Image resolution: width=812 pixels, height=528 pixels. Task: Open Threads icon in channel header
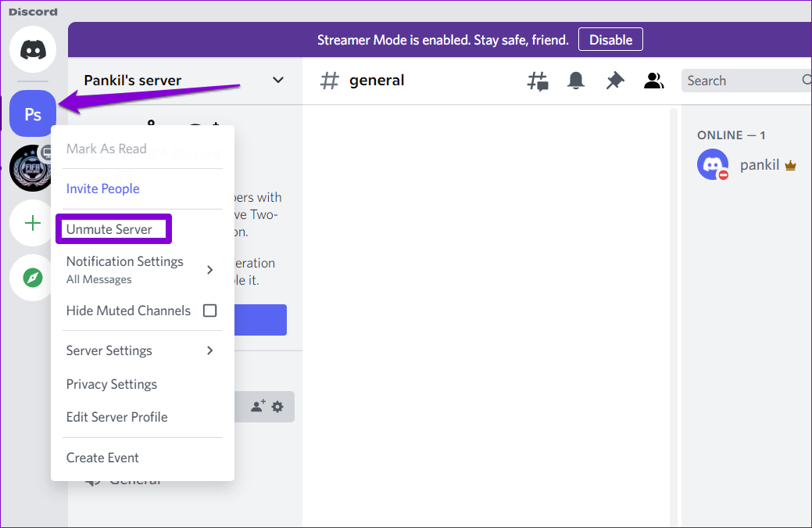pyautogui.click(x=538, y=81)
